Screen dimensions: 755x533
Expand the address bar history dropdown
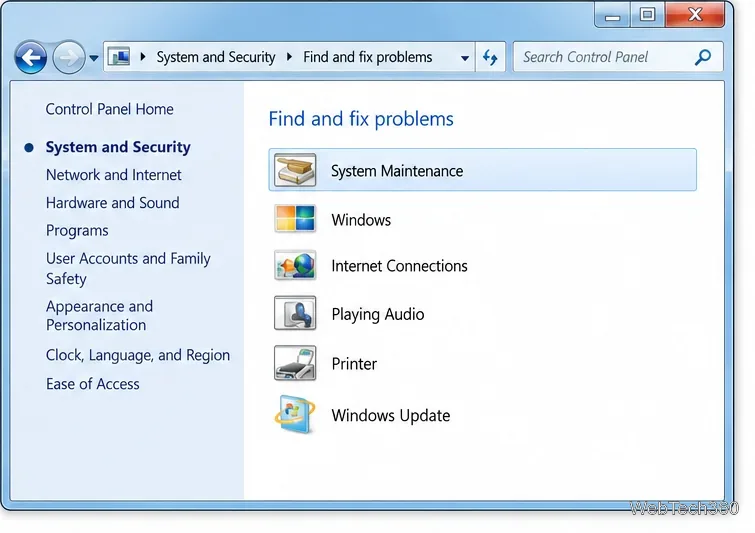[465, 58]
